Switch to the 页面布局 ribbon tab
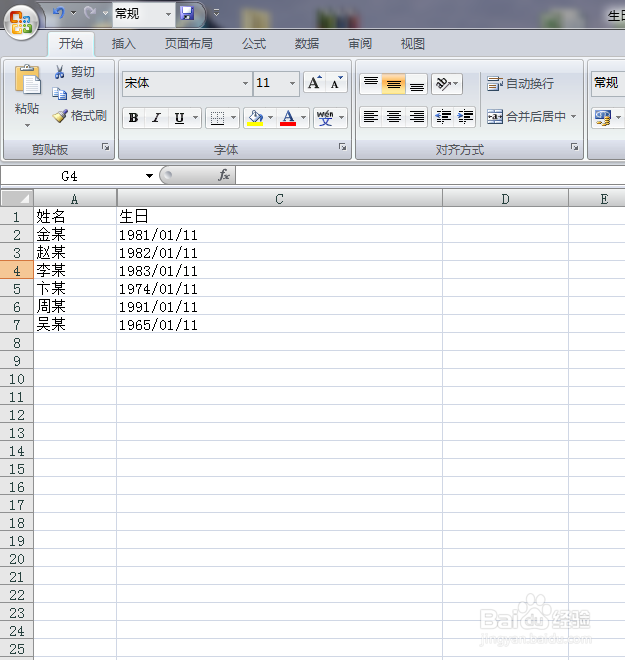Screen dimensions: 625x660 coord(189,44)
